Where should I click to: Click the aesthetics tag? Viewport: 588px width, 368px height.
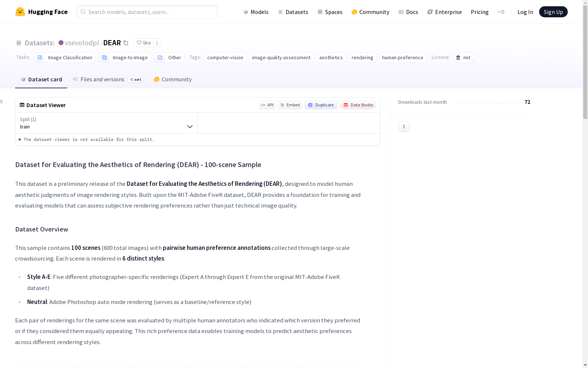pyautogui.click(x=331, y=57)
